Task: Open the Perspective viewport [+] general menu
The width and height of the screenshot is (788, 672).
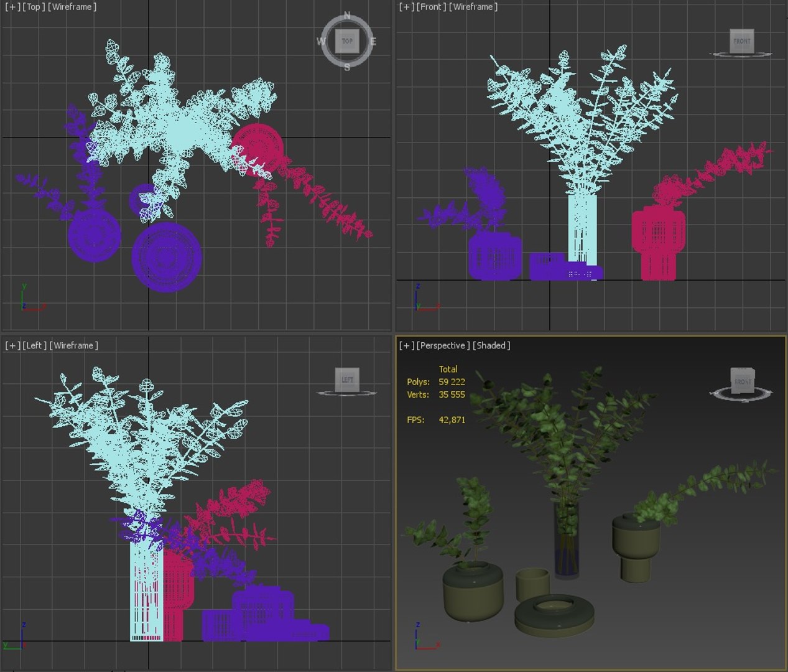Action: (407, 345)
